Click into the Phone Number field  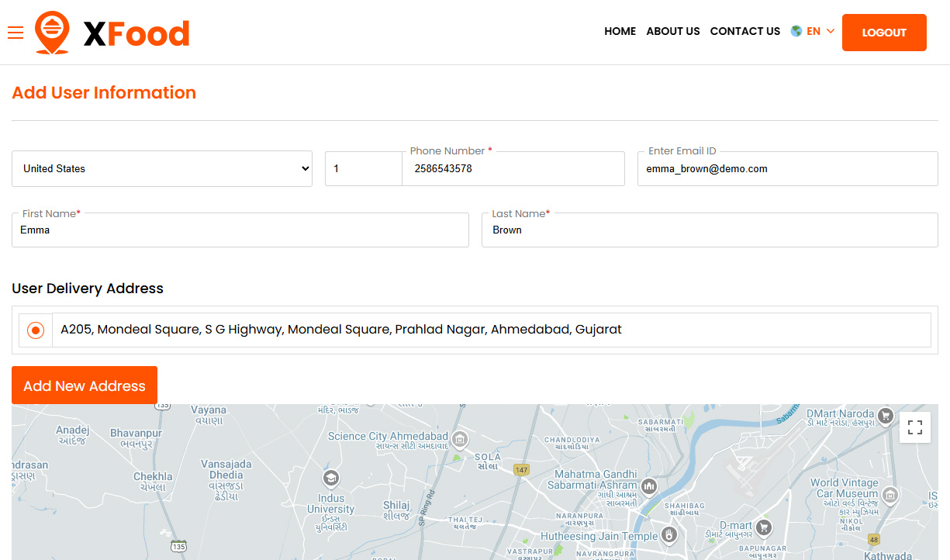[x=512, y=169]
